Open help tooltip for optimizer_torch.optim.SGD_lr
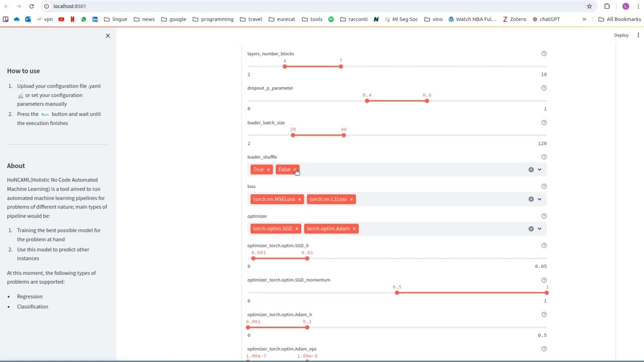This screenshot has height=362, width=644. [544, 246]
